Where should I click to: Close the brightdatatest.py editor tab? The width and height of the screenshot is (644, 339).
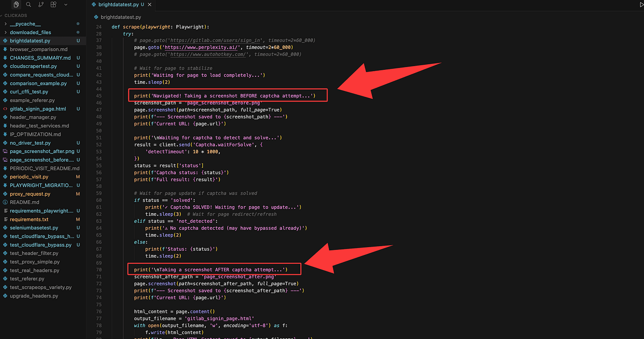[150, 5]
